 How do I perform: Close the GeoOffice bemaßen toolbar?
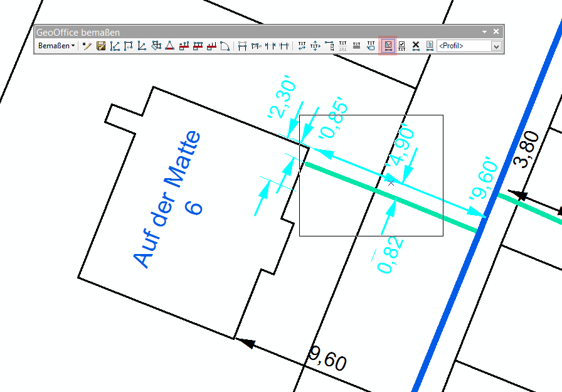coord(496,31)
